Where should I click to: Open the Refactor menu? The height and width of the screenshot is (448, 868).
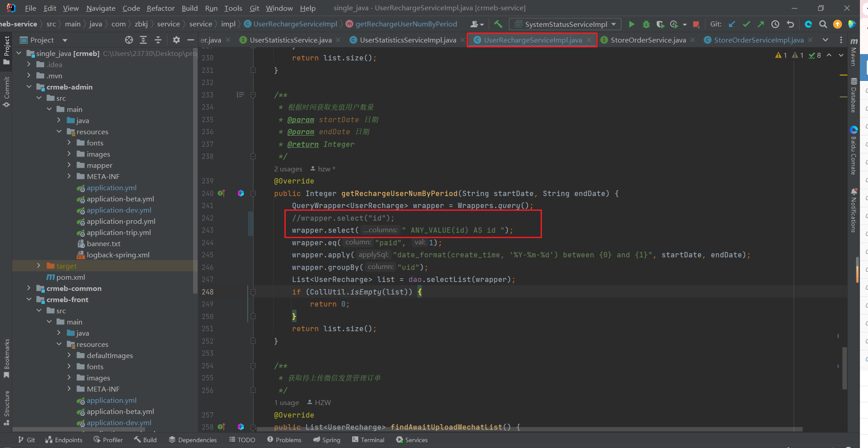coord(160,8)
